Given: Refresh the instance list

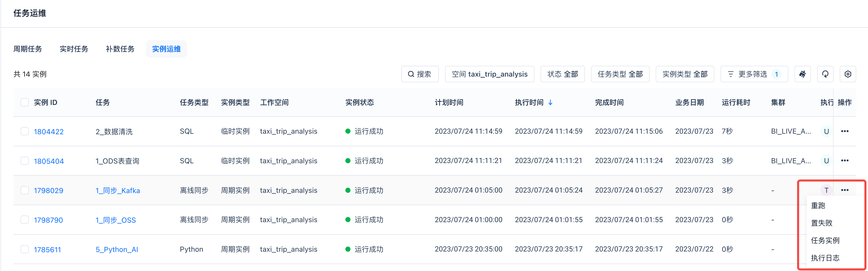Looking at the screenshot, I should click(825, 74).
